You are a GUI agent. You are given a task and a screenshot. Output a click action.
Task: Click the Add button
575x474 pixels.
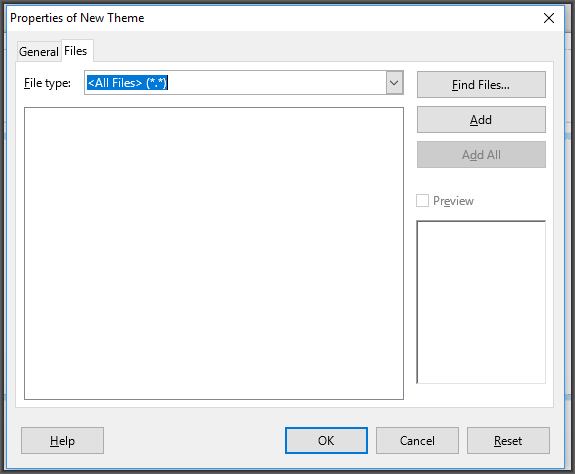click(481, 120)
